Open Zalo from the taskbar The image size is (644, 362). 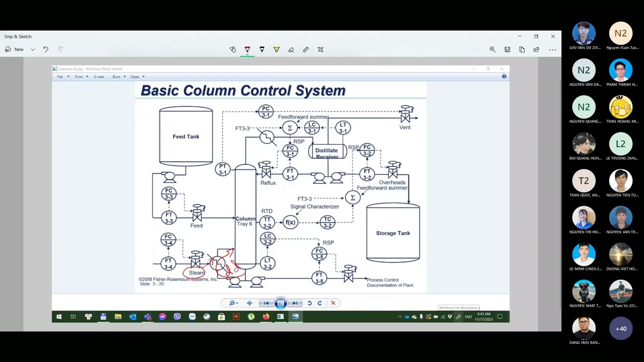pos(192,316)
